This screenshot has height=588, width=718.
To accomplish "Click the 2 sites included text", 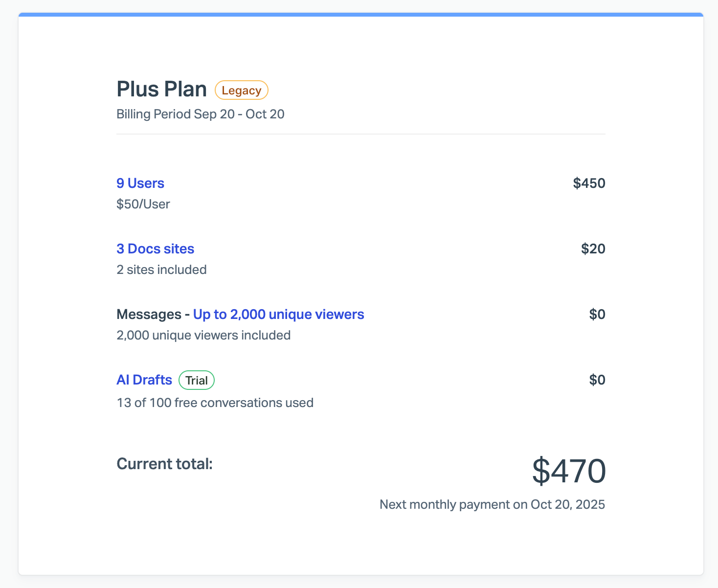I will 161,270.
